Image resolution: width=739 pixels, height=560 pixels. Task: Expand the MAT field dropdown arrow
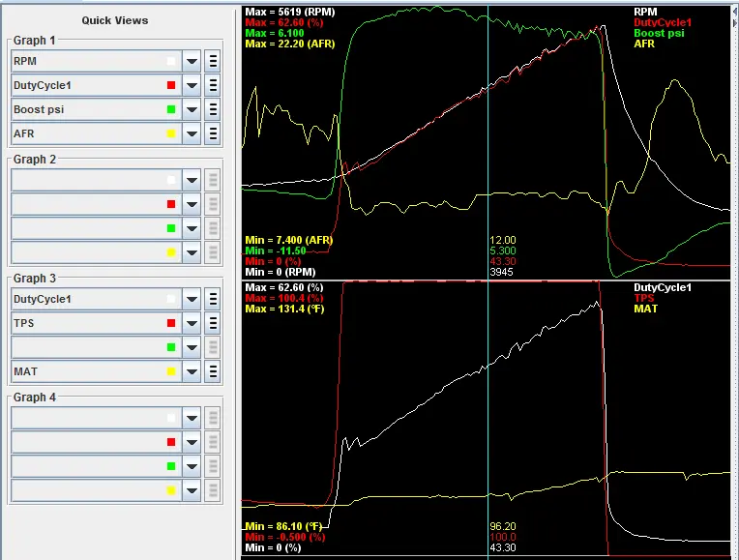(192, 371)
